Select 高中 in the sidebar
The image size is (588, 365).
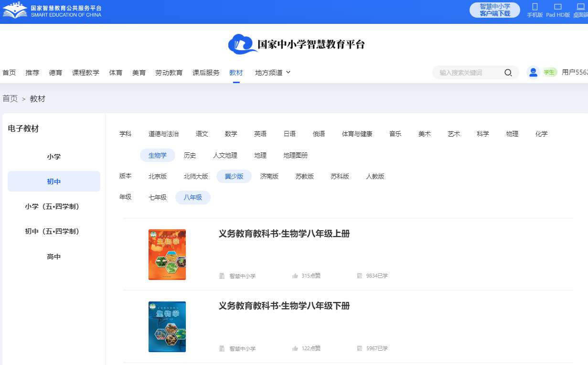click(x=54, y=257)
